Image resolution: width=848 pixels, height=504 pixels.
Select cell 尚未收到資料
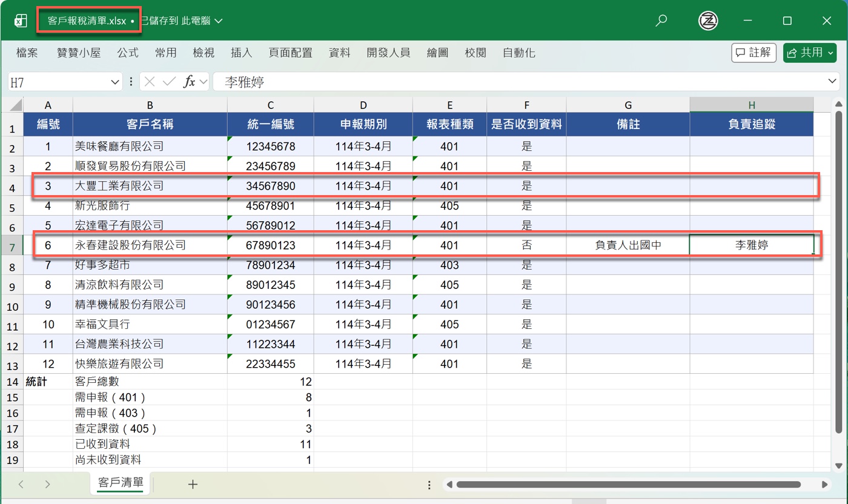tap(150, 460)
